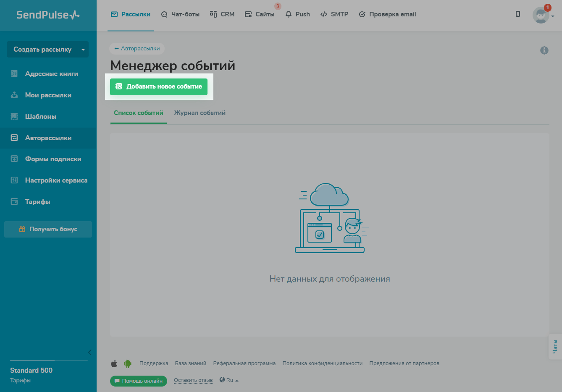This screenshot has width=562, height=392.
Task: Click the Добавить новое событие button
Action: [159, 86]
